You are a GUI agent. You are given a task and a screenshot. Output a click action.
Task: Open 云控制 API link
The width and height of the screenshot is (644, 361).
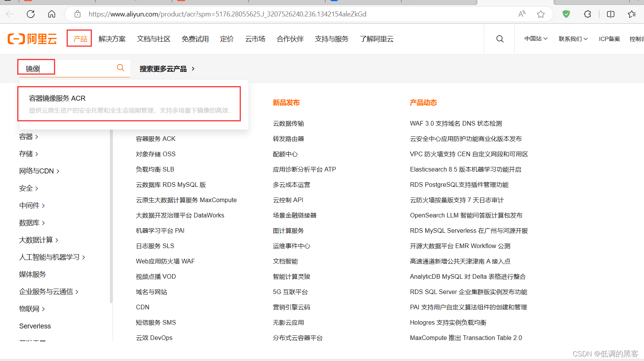[288, 200]
